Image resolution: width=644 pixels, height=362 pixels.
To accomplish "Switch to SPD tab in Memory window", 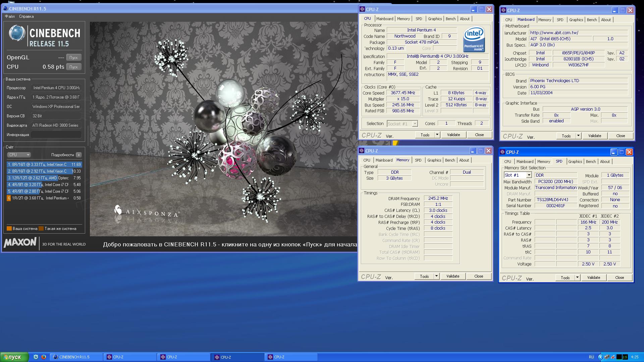I will pos(418,160).
